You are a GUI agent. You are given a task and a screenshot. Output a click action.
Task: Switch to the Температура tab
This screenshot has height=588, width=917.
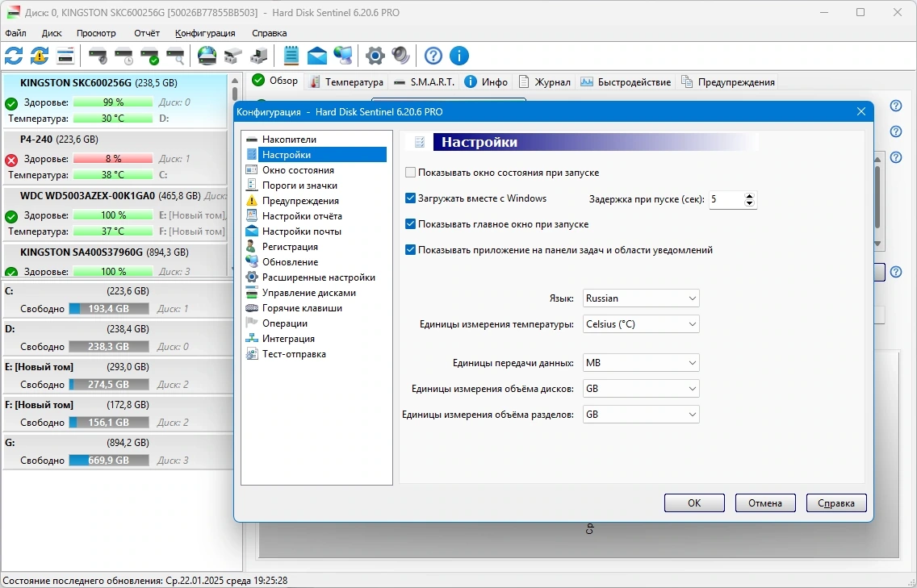[346, 81]
